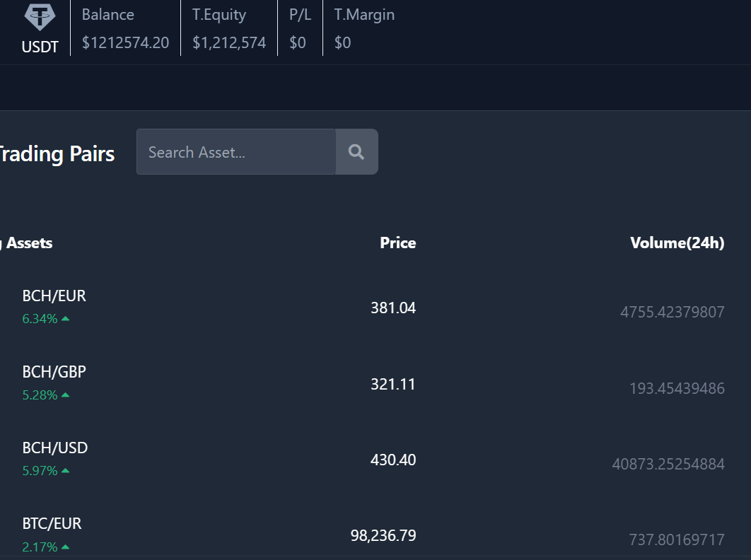Viewport: 751px width, 560px height.
Task: Click the green up arrow beside 2.17%
Action: pyautogui.click(x=66, y=547)
